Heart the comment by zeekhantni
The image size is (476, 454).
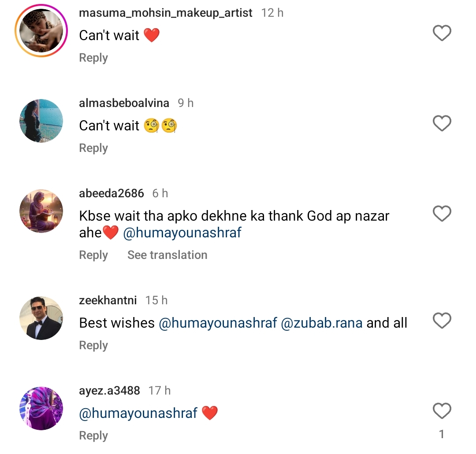(442, 321)
